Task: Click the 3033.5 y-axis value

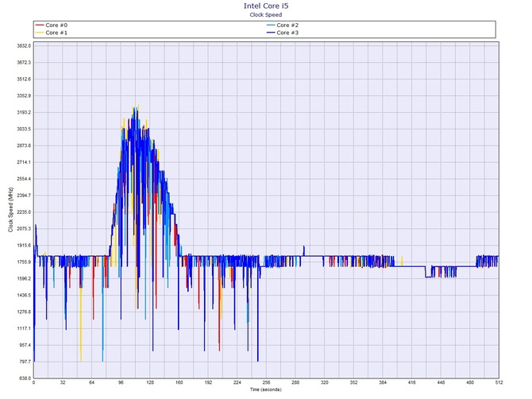Action: [x=24, y=129]
